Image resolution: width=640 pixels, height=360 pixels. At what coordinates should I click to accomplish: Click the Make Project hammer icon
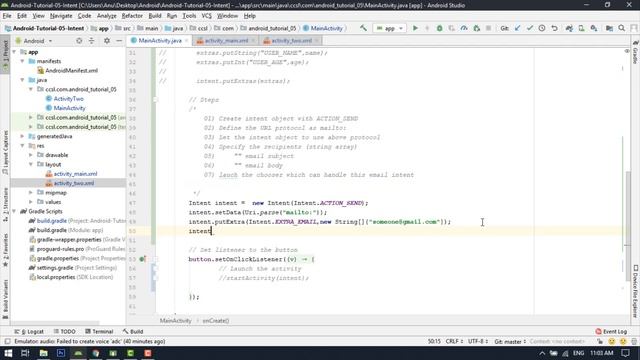(363, 28)
